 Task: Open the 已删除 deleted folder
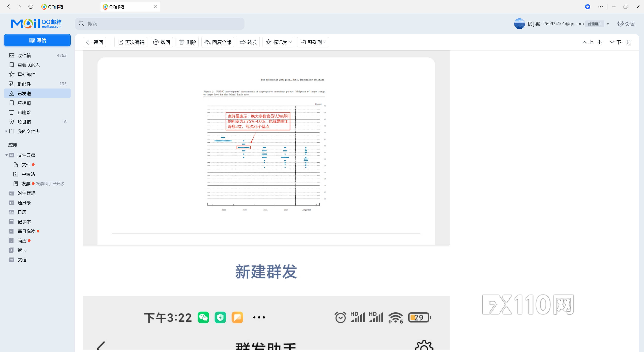(x=37, y=112)
